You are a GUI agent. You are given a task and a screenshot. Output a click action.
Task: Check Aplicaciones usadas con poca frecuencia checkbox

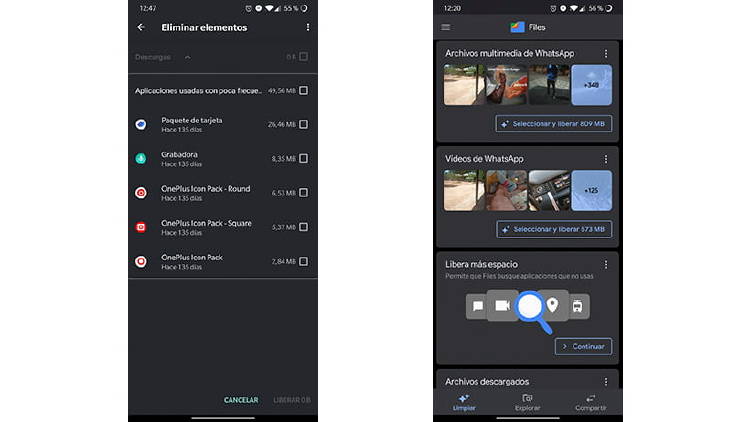pos(303,90)
